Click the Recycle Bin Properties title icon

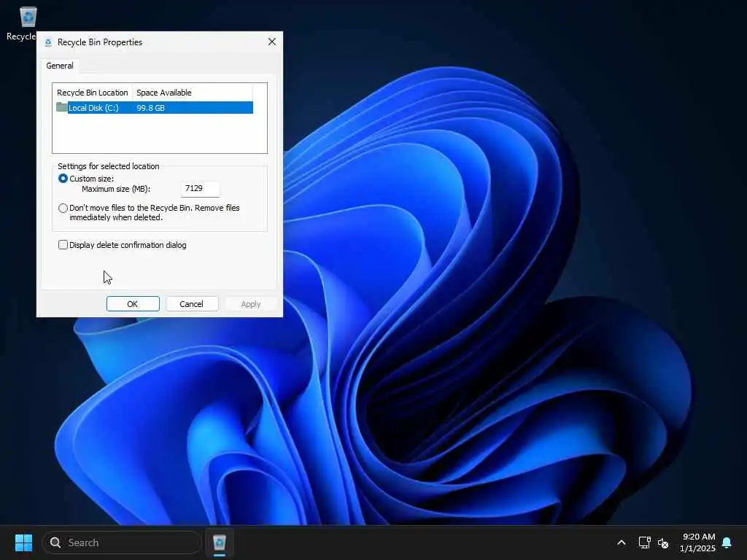tap(48, 42)
